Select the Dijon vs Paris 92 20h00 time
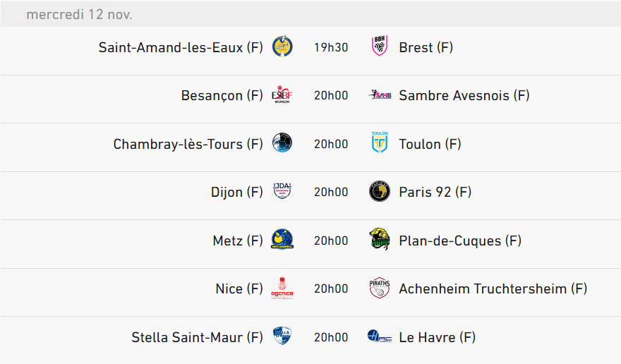This screenshot has width=621, height=364. [x=331, y=192]
